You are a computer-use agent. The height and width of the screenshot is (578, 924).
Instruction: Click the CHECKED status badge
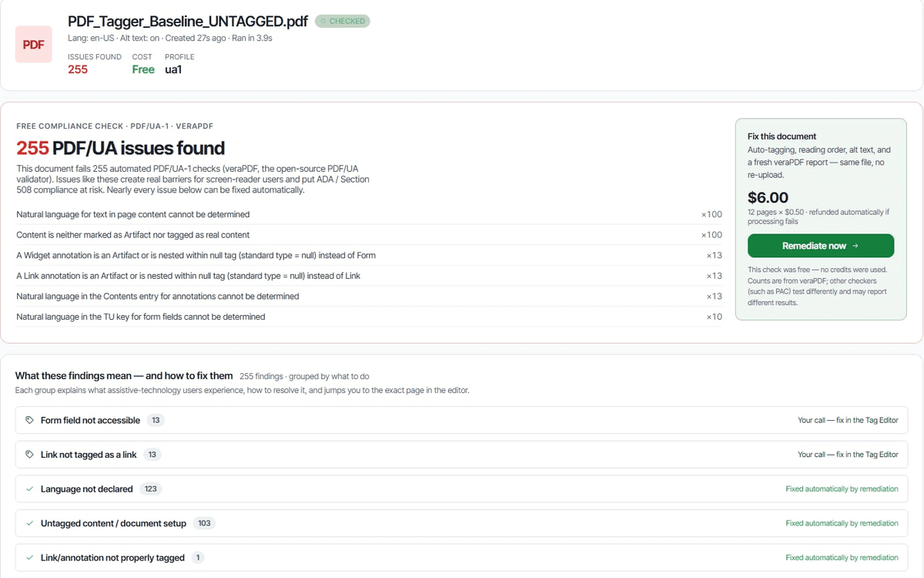[343, 22]
